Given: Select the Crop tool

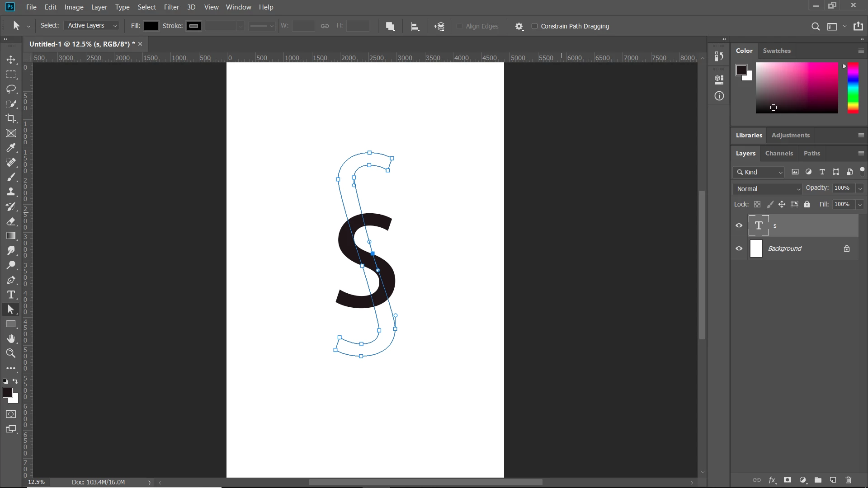Looking at the screenshot, I should tap(11, 118).
